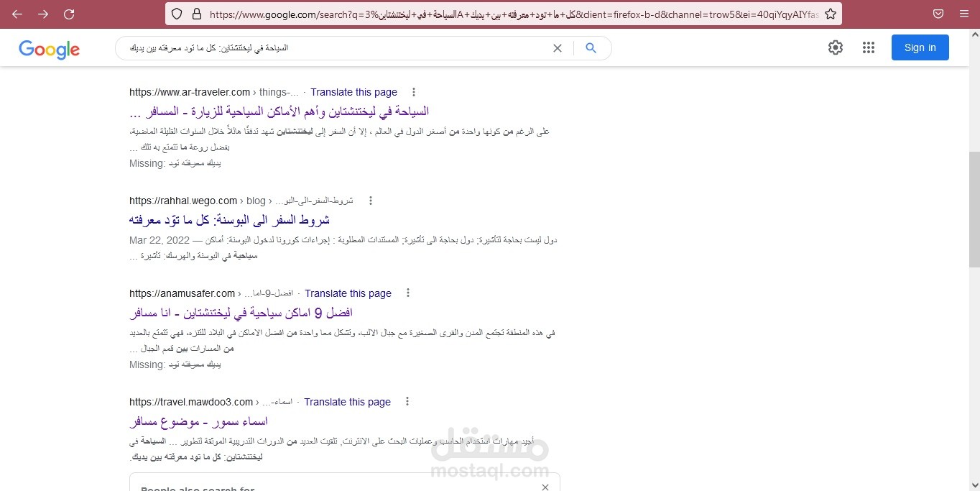Open the travel.mawdoo3 result title link
The width and height of the screenshot is (980, 491).
[x=199, y=421]
